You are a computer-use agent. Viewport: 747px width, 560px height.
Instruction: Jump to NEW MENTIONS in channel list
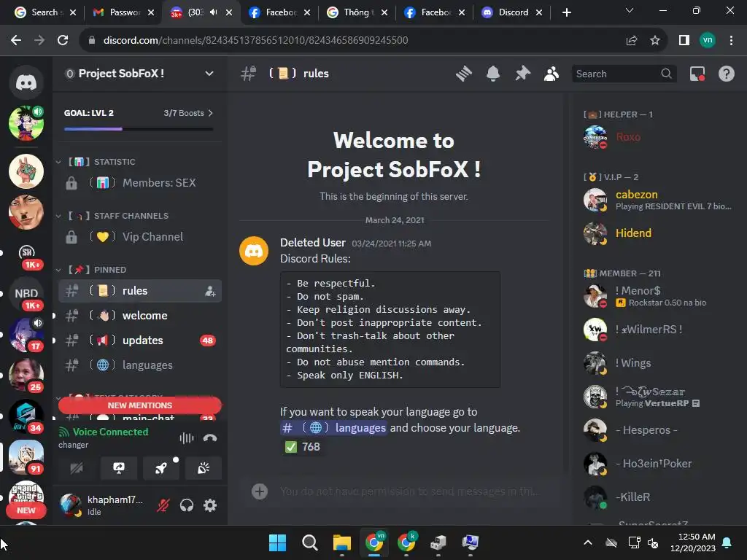click(139, 405)
